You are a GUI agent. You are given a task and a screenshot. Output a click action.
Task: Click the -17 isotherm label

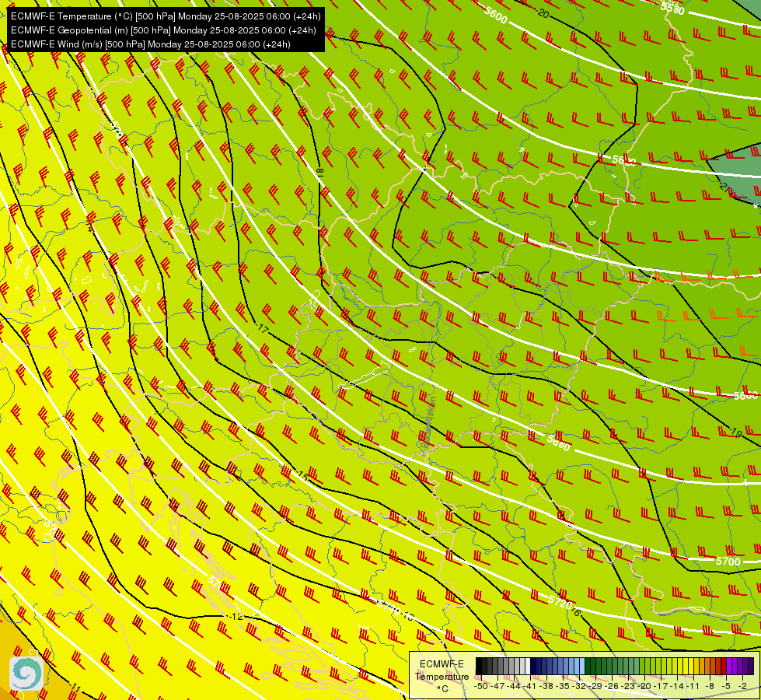[x=262, y=328]
